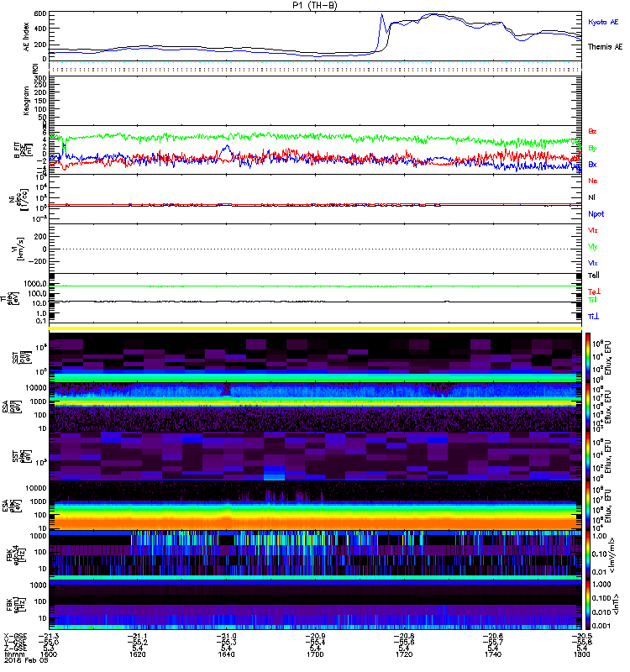Click the X-GSE value "-21.1"
Screen dimensions: 630x672
pos(138,636)
